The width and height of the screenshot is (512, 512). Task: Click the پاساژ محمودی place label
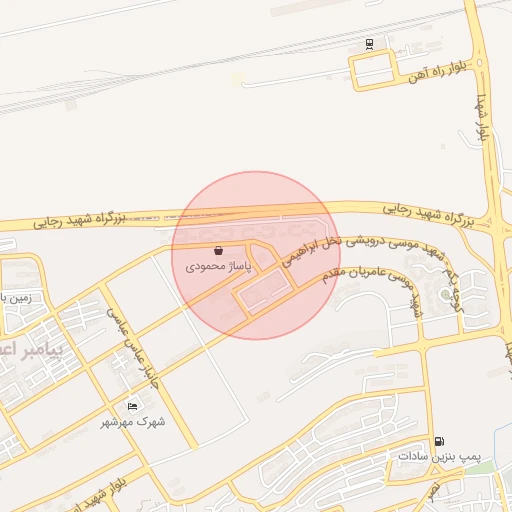coord(218,266)
